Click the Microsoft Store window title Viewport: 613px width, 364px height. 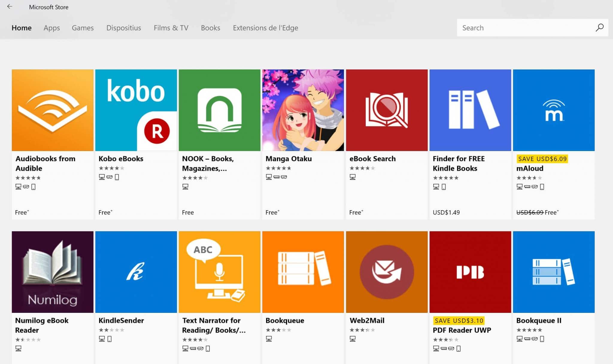pos(49,7)
